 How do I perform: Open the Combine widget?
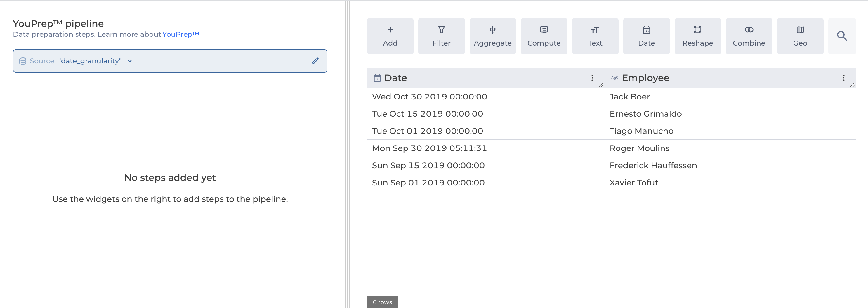coord(748,36)
